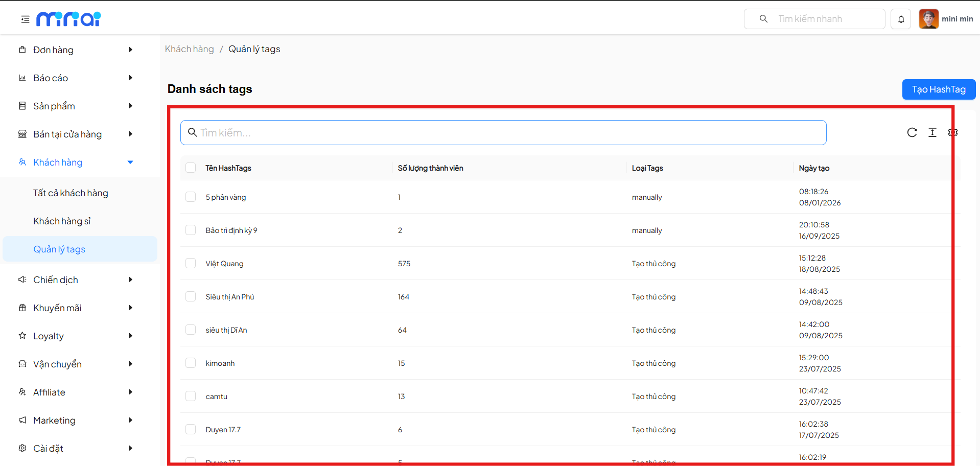Click the Tìm kiếm tag search field
980x466 pixels.
503,133
